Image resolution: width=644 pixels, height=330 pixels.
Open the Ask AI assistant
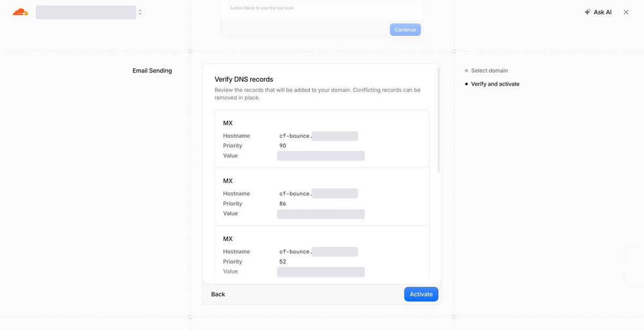tap(598, 12)
